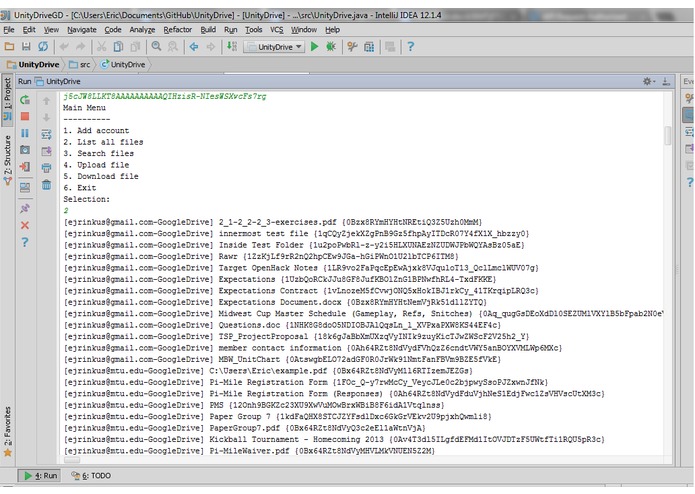The image size is (695, 494).
Task: Open the Analyze menu
Action: [142, 30]
